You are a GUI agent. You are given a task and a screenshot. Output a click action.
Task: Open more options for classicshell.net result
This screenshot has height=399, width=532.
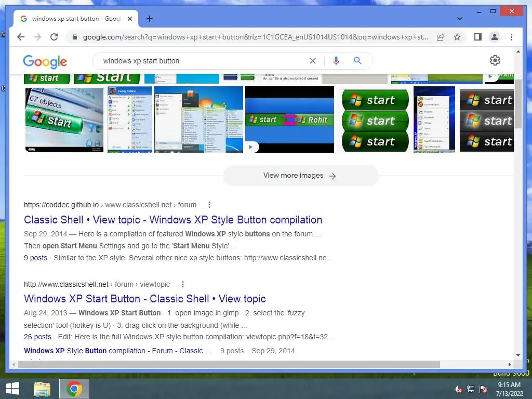pos(183,284)
